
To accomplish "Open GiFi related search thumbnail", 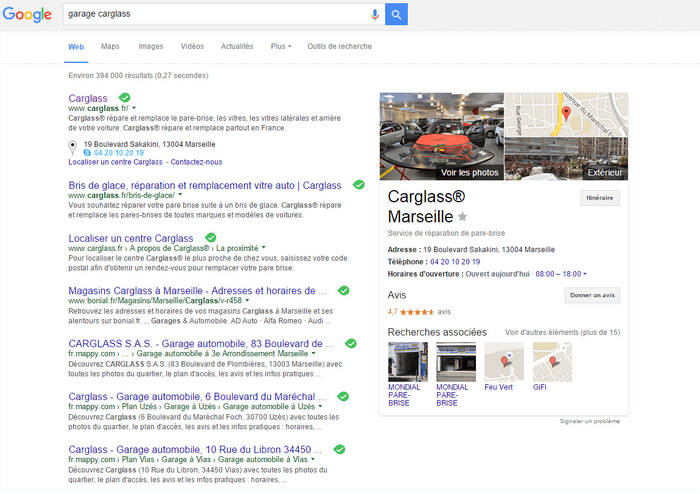I will (552, 362).
